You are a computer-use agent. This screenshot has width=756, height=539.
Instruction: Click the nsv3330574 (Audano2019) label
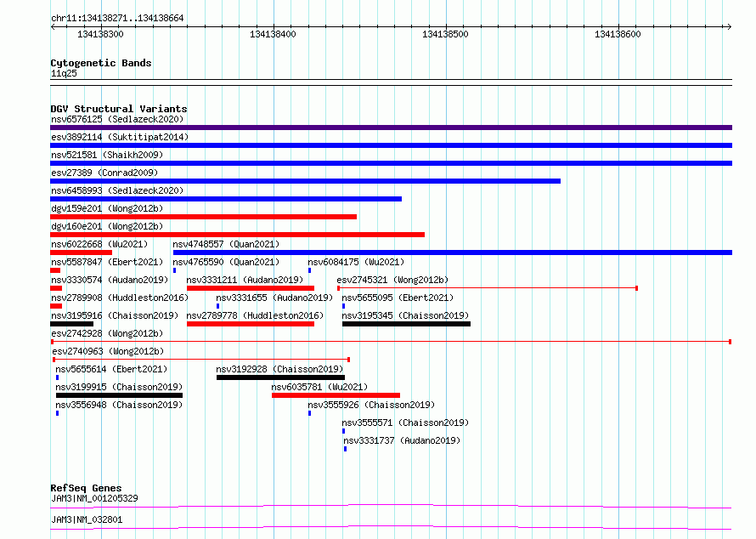click(x=110, y=280)
